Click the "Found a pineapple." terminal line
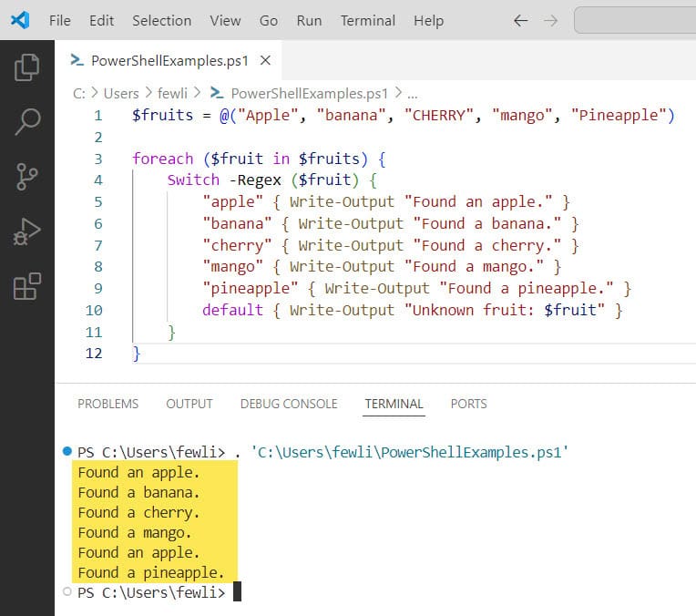696x616 pixels. coord(151,572)
